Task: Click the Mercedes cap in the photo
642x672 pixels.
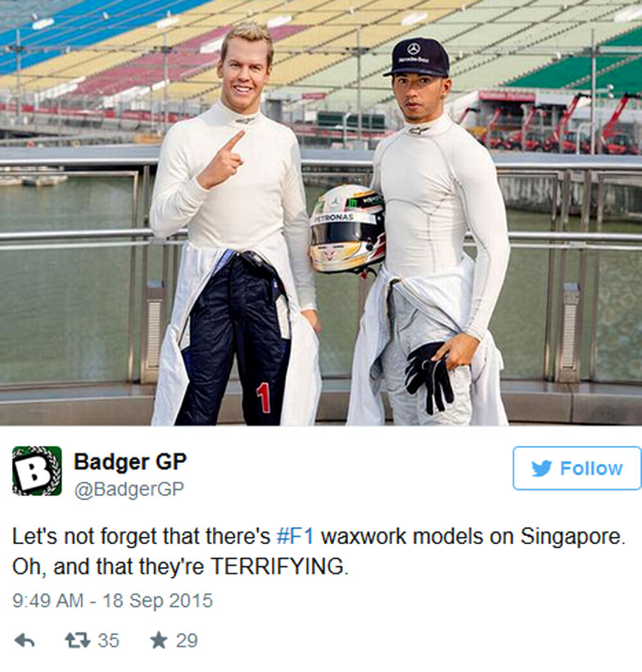Action: (x=417, y=57)
